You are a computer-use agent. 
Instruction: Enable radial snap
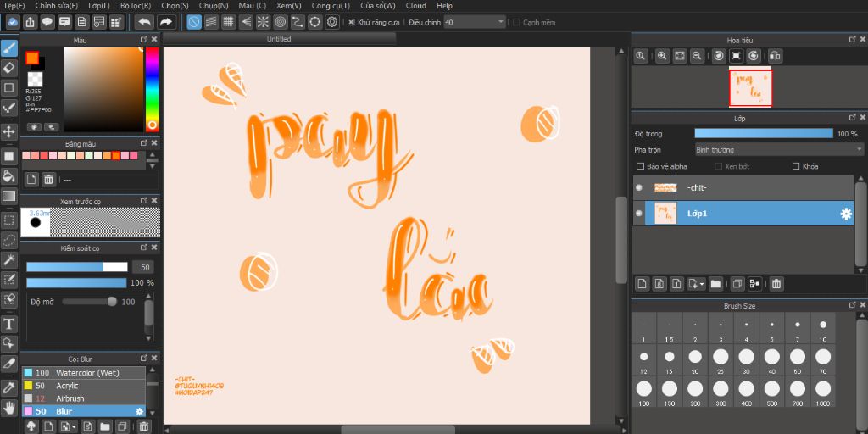[x=263, y=22]
